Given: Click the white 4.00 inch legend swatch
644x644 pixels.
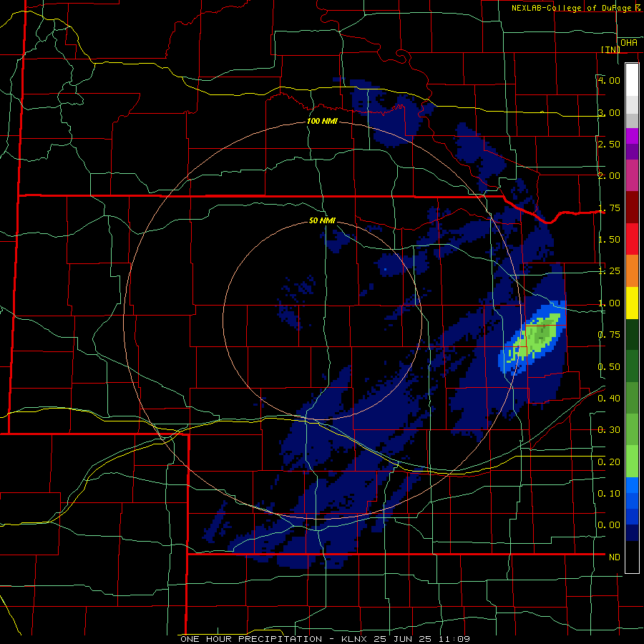Looking at the screenshot, I should point(632,79).
